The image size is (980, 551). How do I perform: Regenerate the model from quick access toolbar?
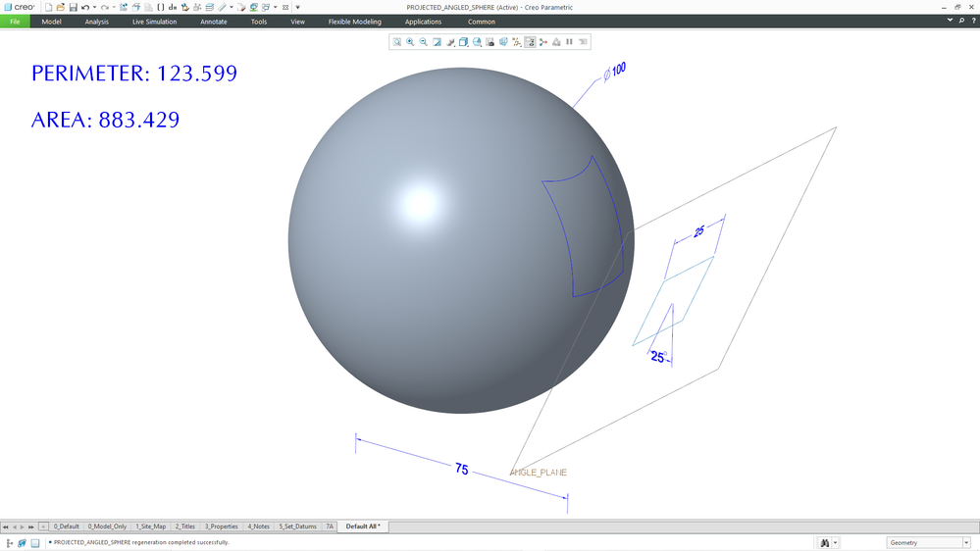[124, 8]
